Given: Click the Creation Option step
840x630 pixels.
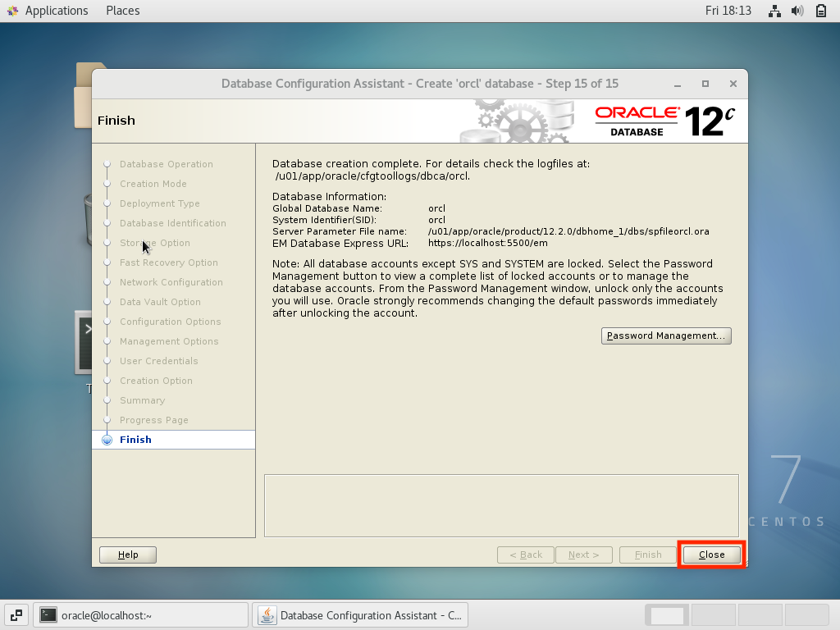Looking at the screenshot, I should (156, 381).
